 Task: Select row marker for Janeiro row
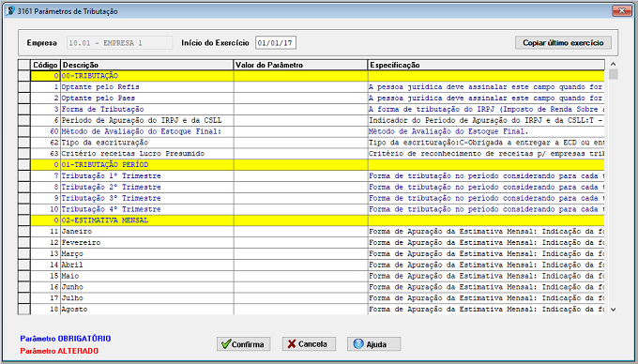(x=24, y=232)
